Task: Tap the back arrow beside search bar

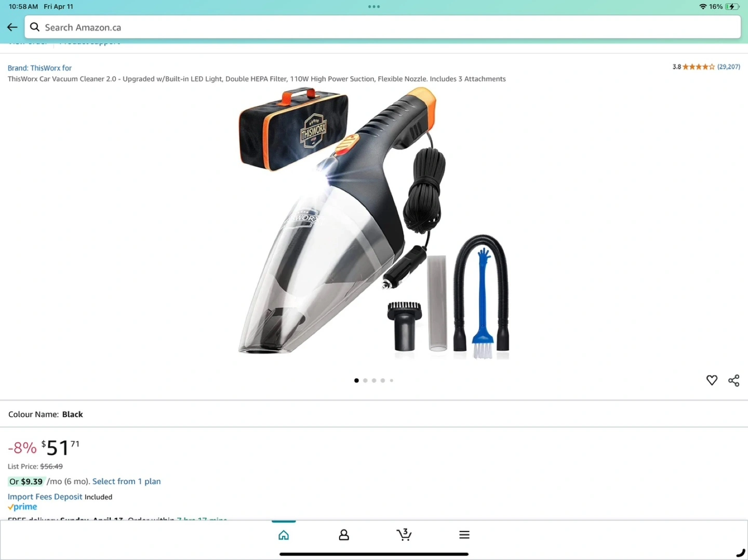Action: 12,28
